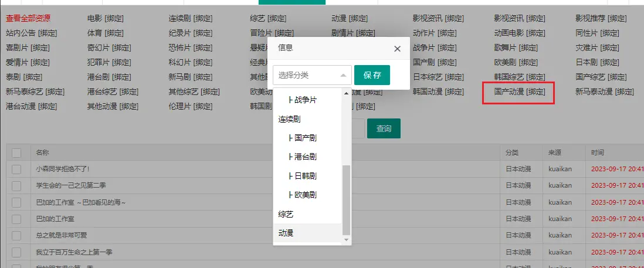The width and height of the screenshot is (644, 268).
Task: Click 国产动漫 [绑定] in red box
Action: [x=519, y=92]
